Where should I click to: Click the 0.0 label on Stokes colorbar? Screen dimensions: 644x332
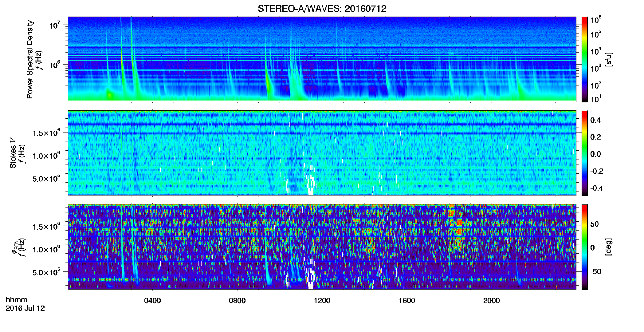595,154
